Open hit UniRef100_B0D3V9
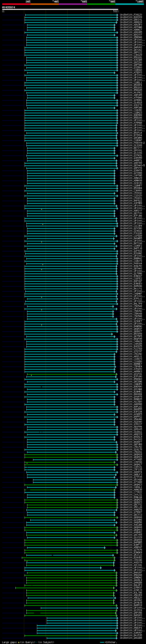 coord(131,17)
